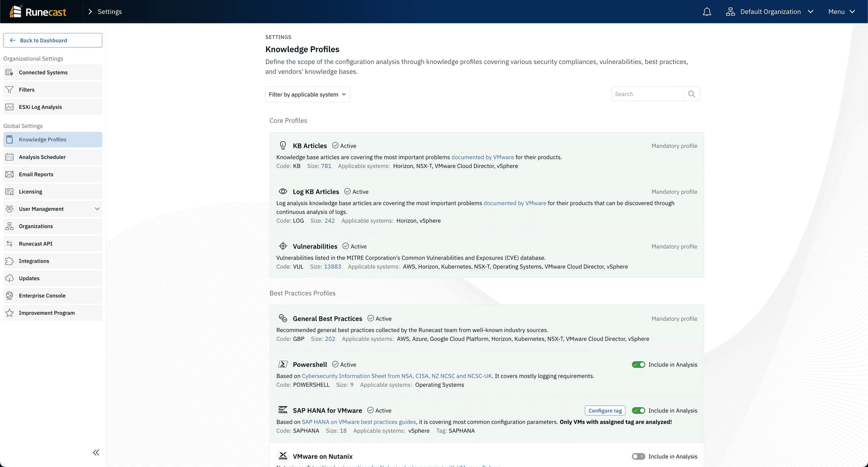Screen dimensions: 868x467
Task: Click the Vulnerabilities target icon
Action: (283, 246)
